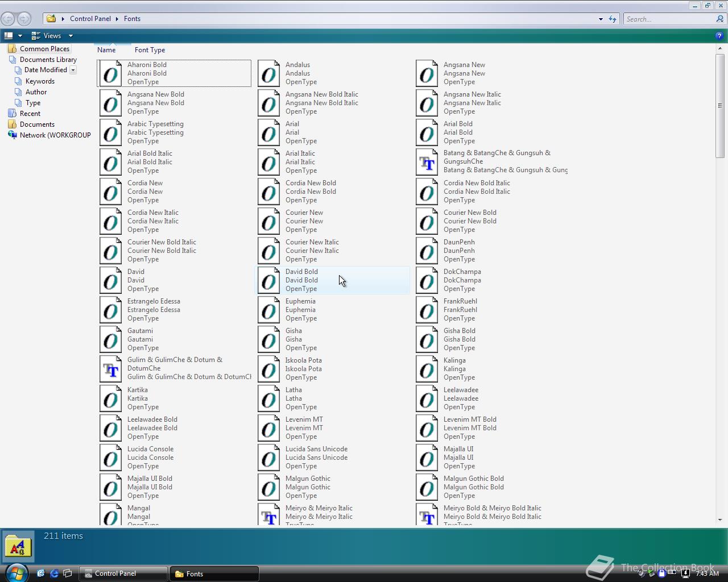This screenshot has width=728, height=582.
Task: Open the breadcrumb arrow before Control Panel
Action: coord(63,19)
